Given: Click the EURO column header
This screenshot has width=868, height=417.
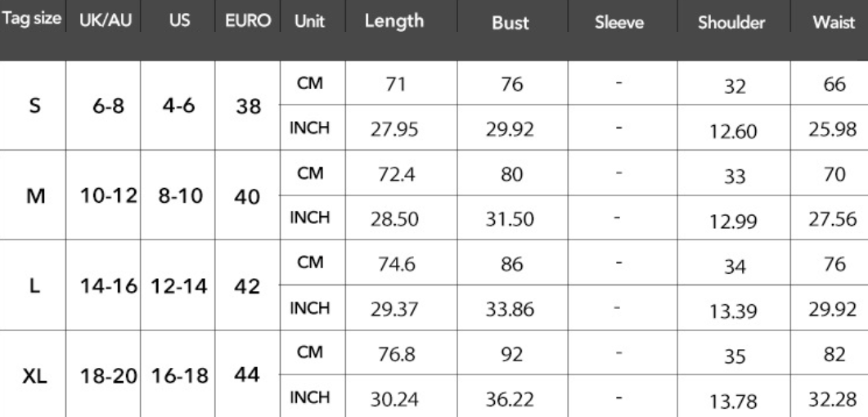Looking at the screenshot, I should tap(248, 20).
